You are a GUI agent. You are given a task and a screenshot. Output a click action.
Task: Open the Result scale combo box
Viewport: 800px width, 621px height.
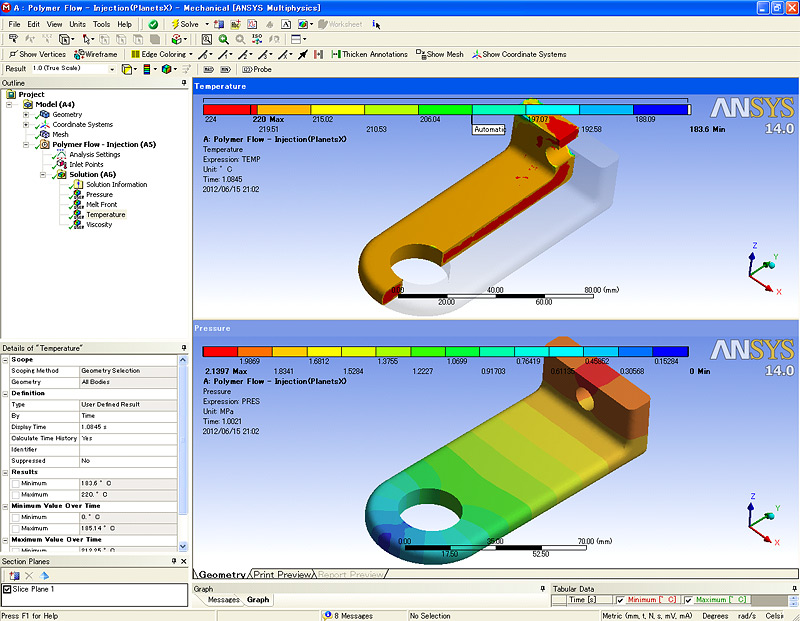(x=73, y=68)
